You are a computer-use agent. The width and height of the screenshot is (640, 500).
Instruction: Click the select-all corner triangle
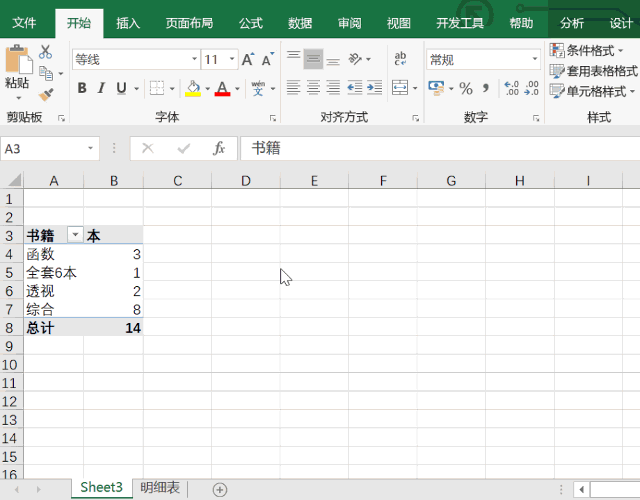[x=13, y=180]
